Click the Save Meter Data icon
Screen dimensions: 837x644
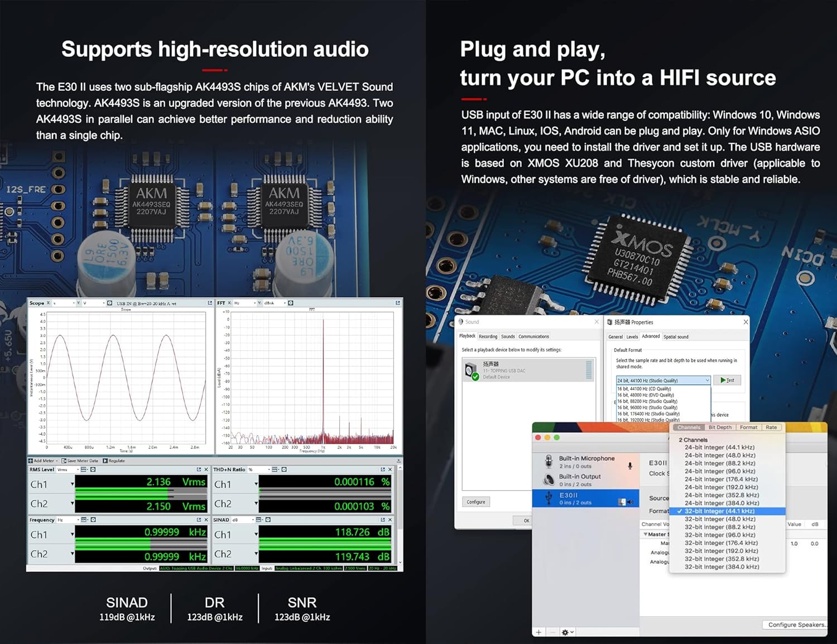pos(62,461)
